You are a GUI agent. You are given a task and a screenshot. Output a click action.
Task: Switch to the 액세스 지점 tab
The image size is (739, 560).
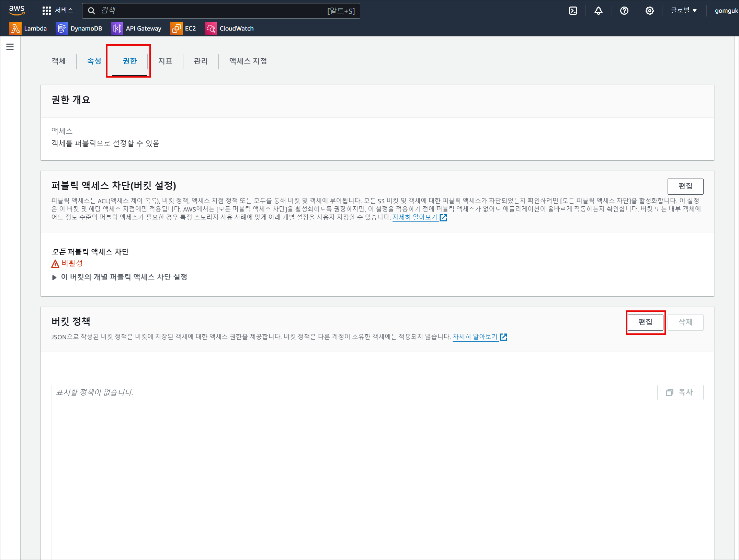coord(248,61)
